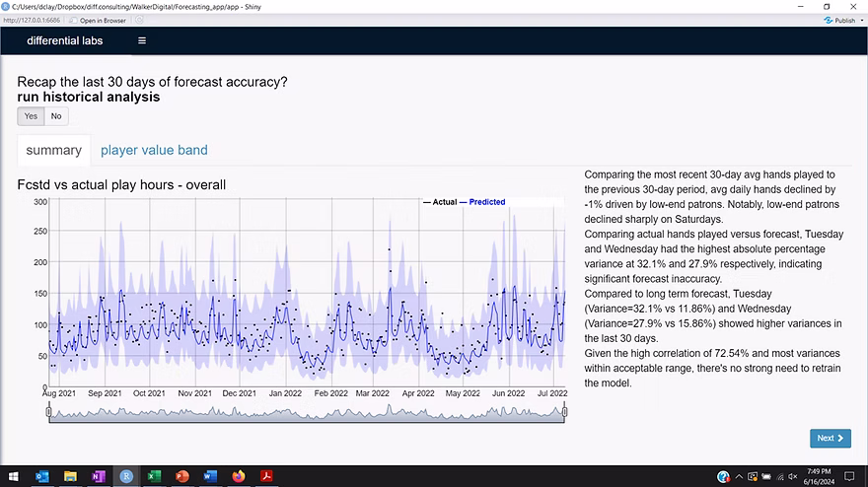868x487 pixels.
Task: Expand the Publish dropdown arrow
Action: pos(862,20)
